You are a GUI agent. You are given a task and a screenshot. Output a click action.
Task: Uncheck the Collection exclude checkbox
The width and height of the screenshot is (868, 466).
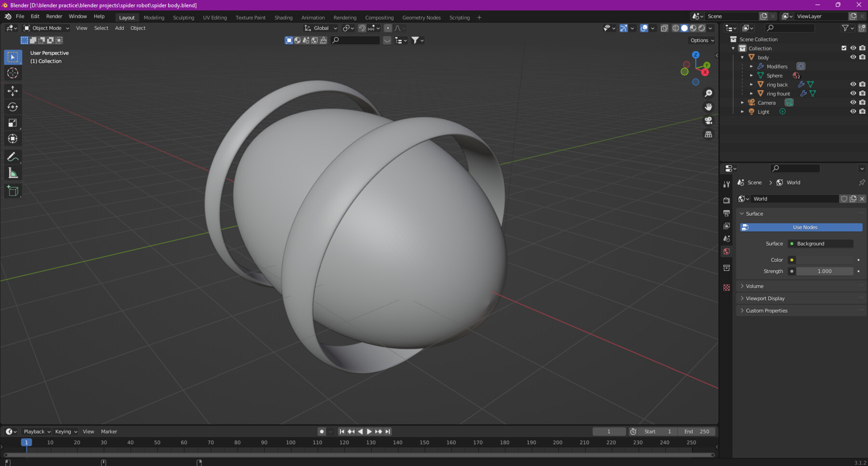[x=844, y=48]
